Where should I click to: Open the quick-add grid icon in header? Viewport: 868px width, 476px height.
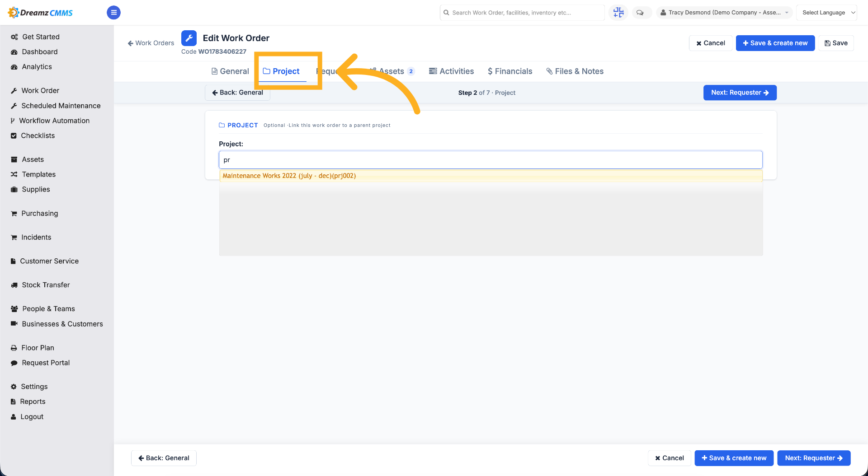pos(618,13)
